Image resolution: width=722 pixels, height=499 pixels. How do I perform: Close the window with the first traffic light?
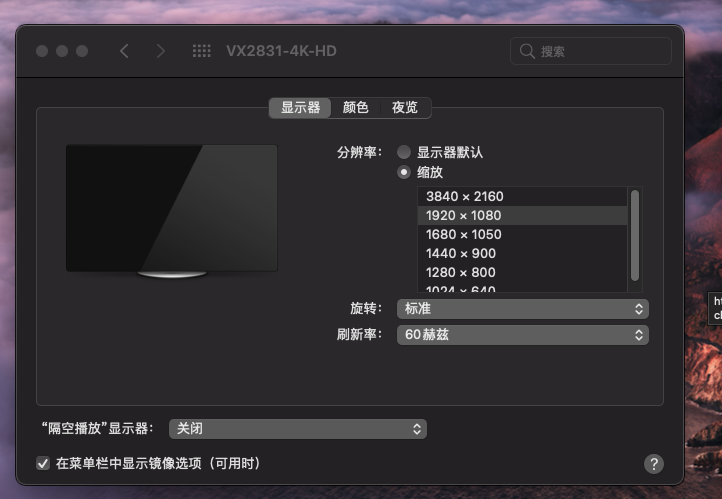coord(42,51)
